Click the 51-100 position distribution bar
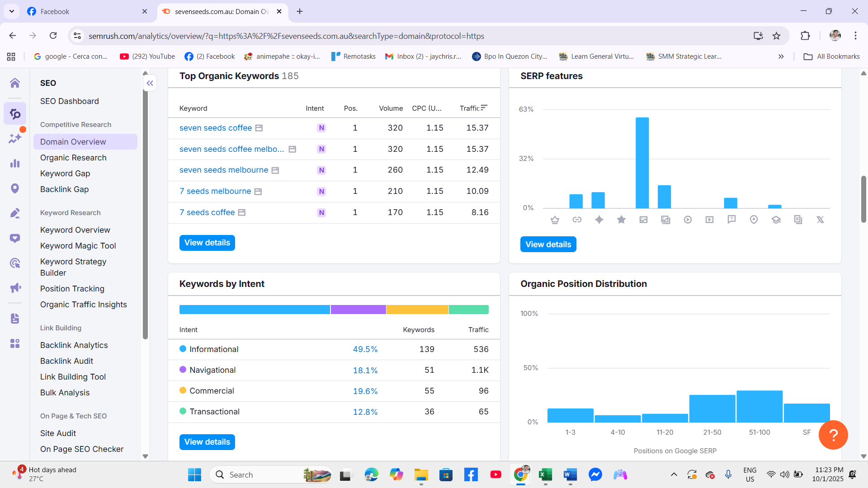This screenshot has height=488, width=868. (x=759, y=406)
